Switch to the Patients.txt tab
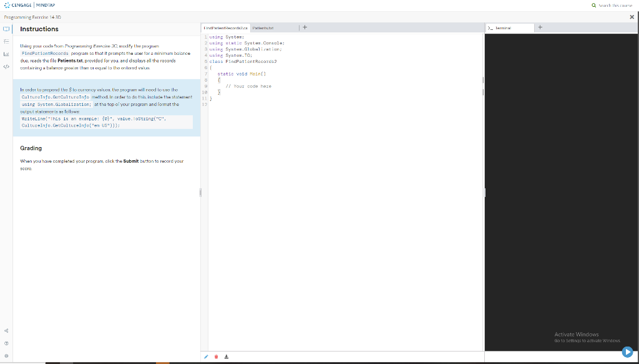639x364 pixels. [x=263, y=28]
